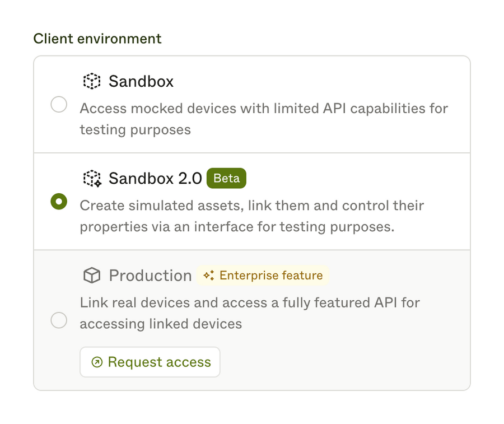Image resolution: width=504 pixels, height=424 pixels.
Task: Click the Production label text
Action: point(150,275)
